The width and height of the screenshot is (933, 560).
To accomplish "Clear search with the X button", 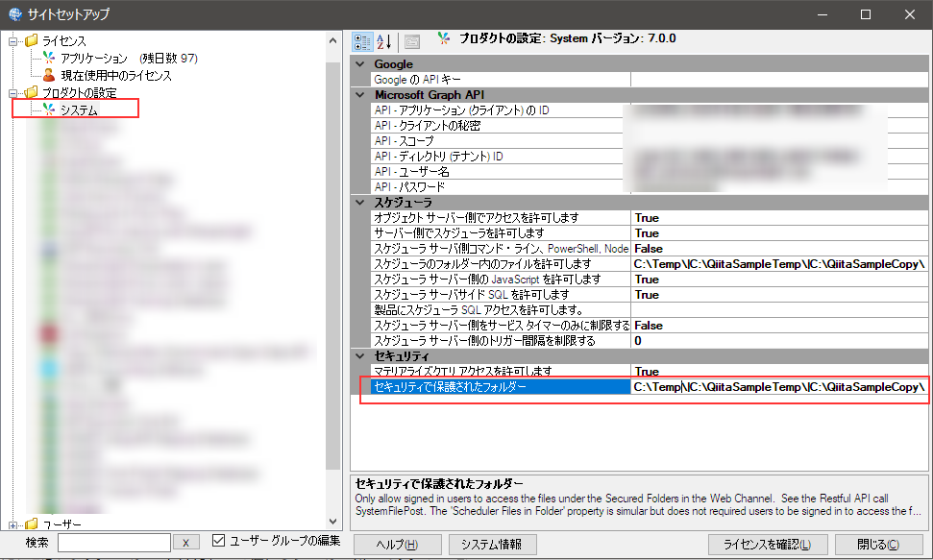I will pyautogui.click(x=185, y=543).
